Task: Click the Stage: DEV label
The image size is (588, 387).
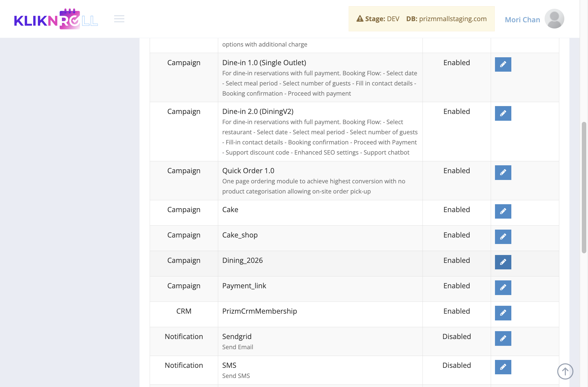Action: [382, 19]
